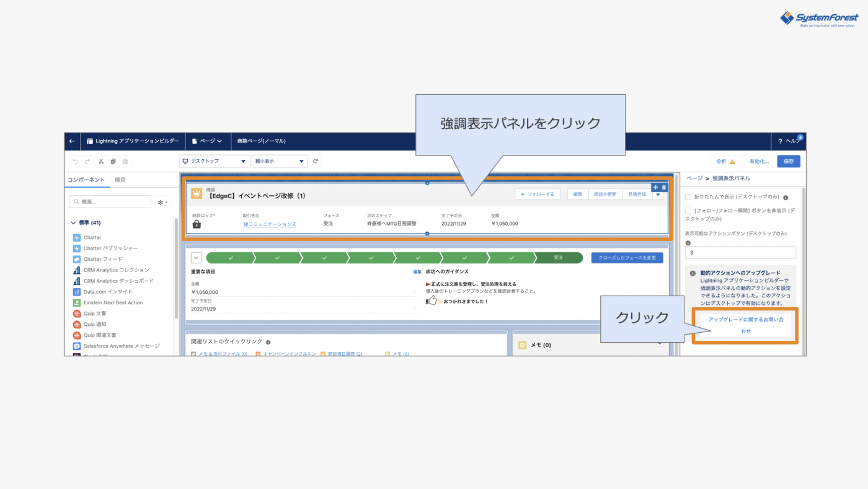Click the info icon beside 関連リストのクイックリンク
The width and height of the screenshot is (868, 489).
tap(268, 342)
